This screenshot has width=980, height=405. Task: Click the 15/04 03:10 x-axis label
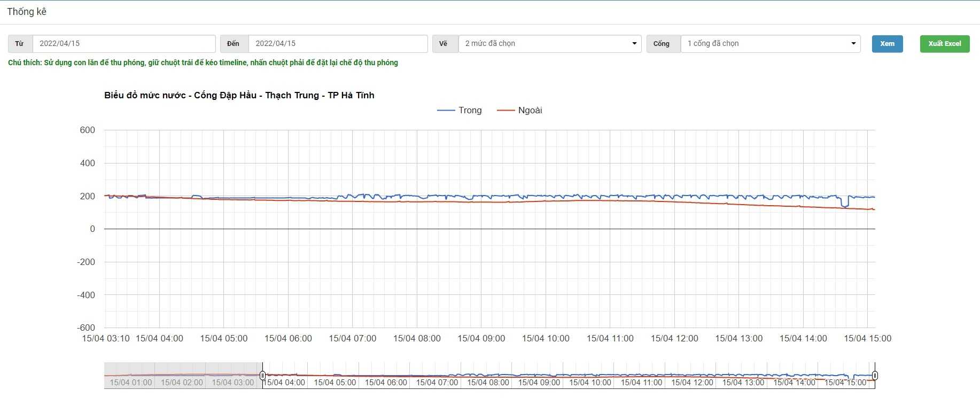point(106,338)
